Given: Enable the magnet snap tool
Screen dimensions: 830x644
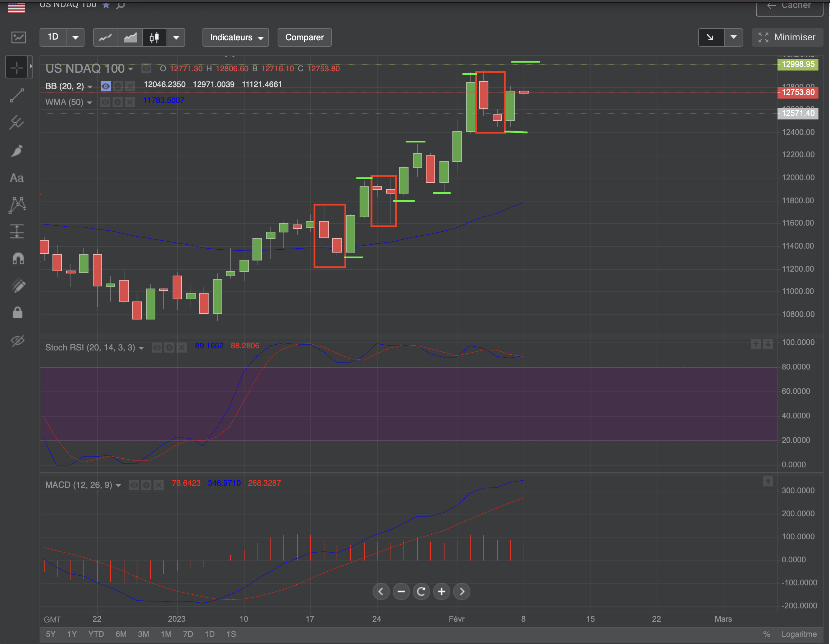Looking at the screenshot, I should pyautogui.click(x=18, y=259).
